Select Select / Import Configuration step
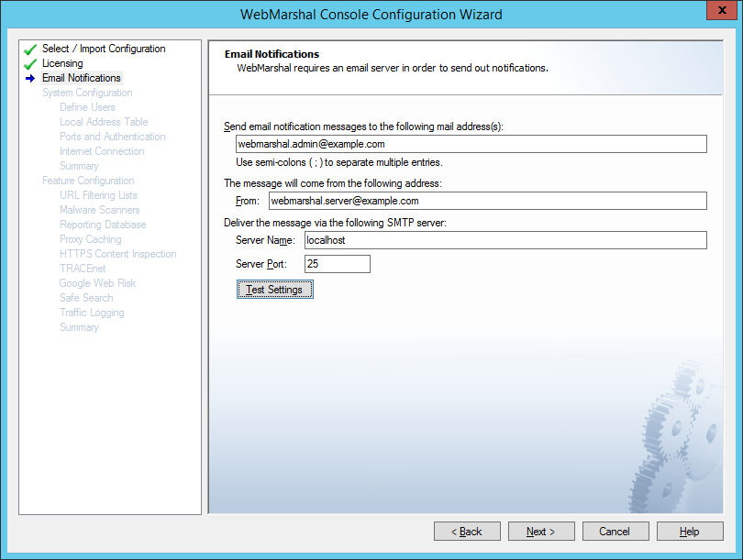This screenshot has height=560, width=743. click(x=104, y=49)
